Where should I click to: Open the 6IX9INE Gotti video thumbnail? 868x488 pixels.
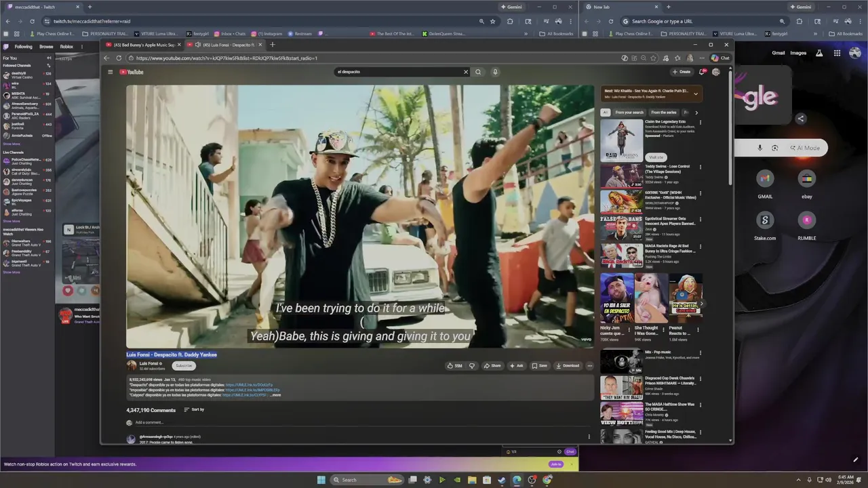point(621,202)
